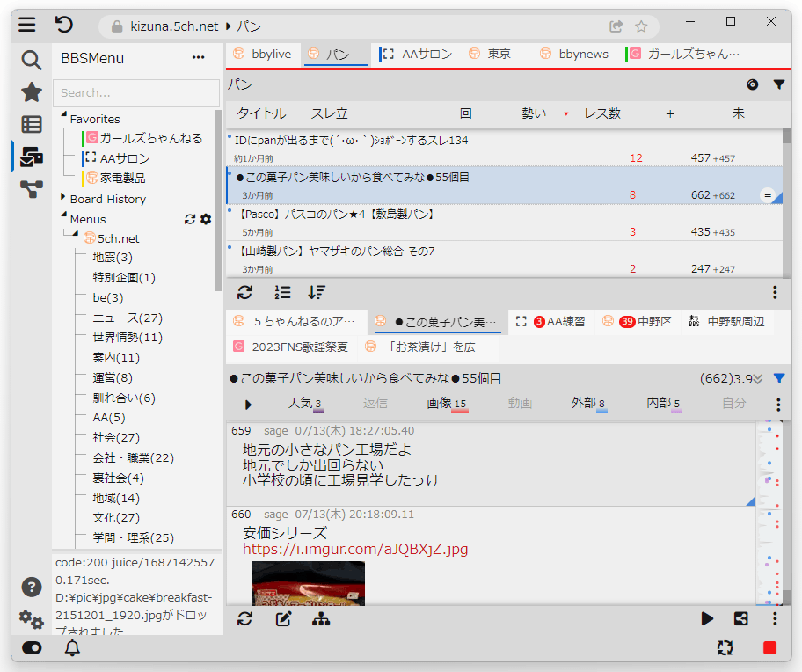Open the AA練習 thread tab
Viewport: 802px width, 672px height.
(552, 322)
